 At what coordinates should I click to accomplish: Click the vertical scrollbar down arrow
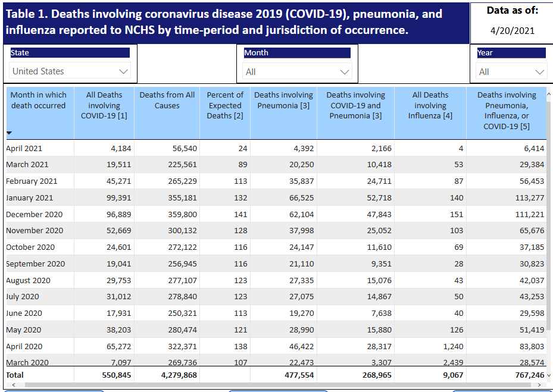(548, 375)
